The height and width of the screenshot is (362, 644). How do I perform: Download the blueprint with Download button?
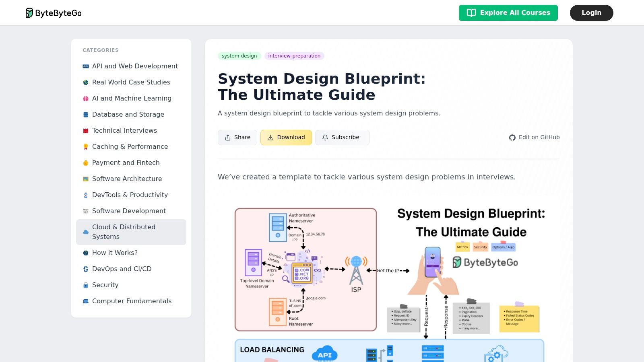[x=286, y=138]
